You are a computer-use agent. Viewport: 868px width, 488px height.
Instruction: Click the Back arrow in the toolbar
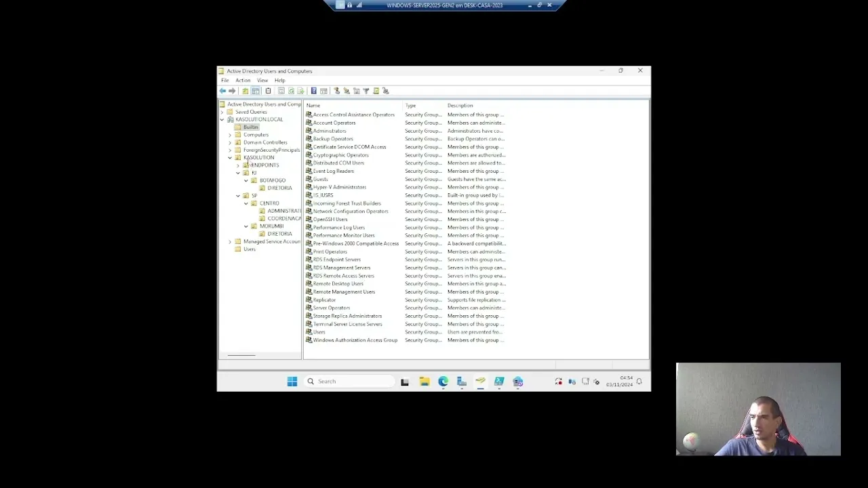(222, 91)
